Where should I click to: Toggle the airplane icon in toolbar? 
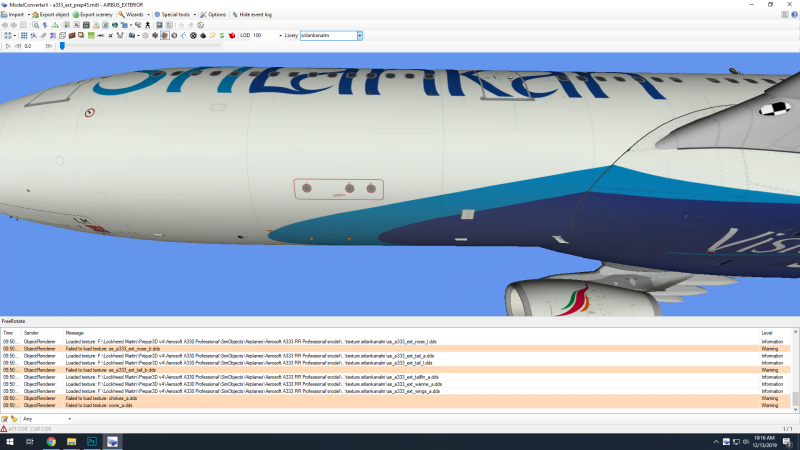(x=110, y=36)
